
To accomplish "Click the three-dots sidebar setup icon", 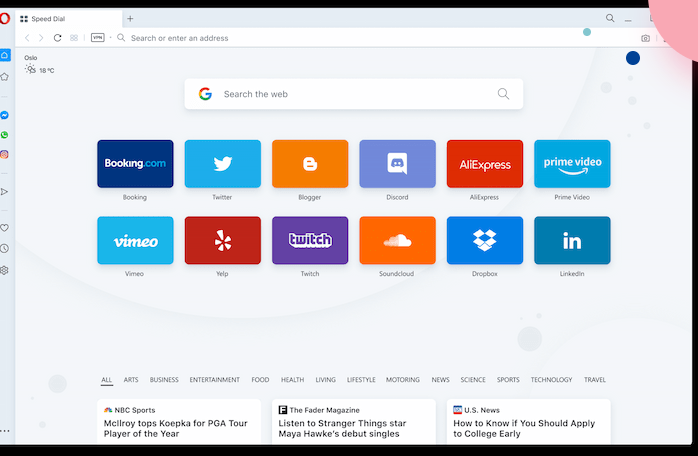I will click(x=5, y=431).
